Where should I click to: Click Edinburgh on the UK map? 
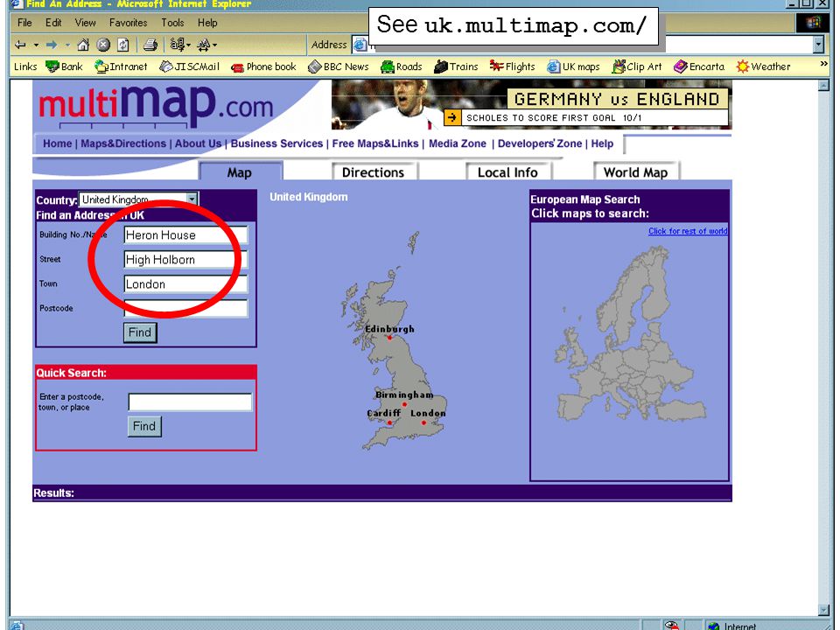[x=389, y=338]
